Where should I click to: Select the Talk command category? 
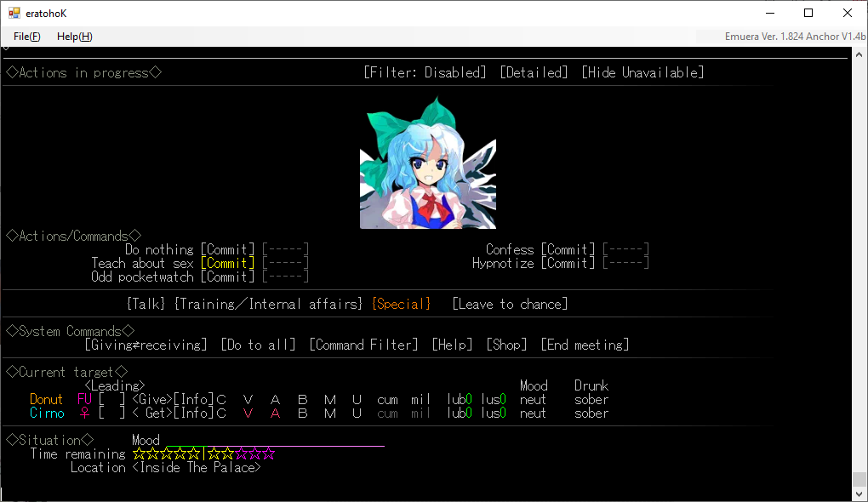146,304
